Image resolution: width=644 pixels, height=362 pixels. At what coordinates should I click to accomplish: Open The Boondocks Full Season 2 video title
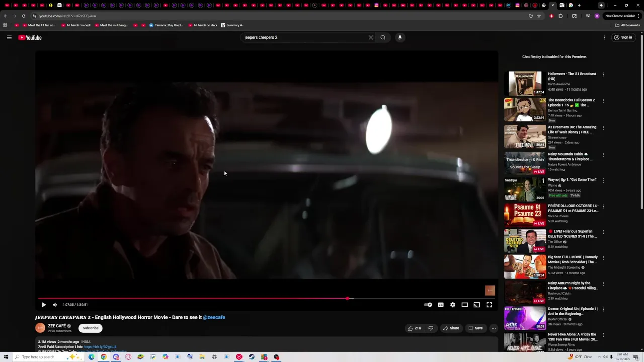coord(572,103)
